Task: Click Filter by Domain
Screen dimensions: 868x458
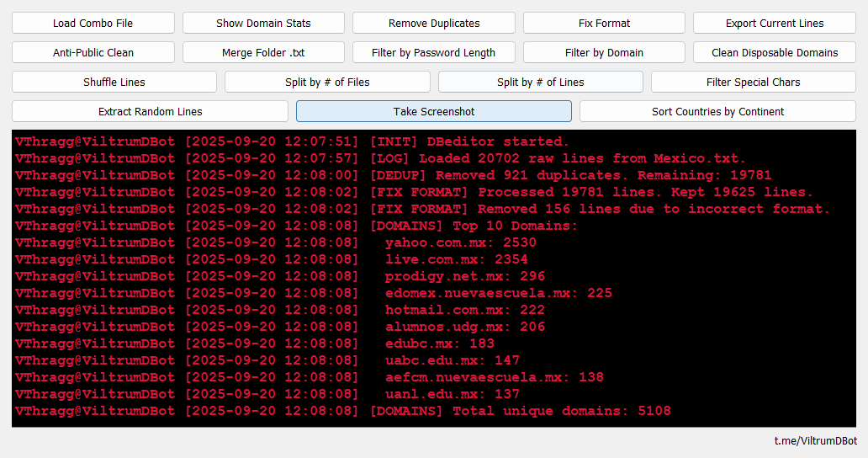Action: [604, 52]
